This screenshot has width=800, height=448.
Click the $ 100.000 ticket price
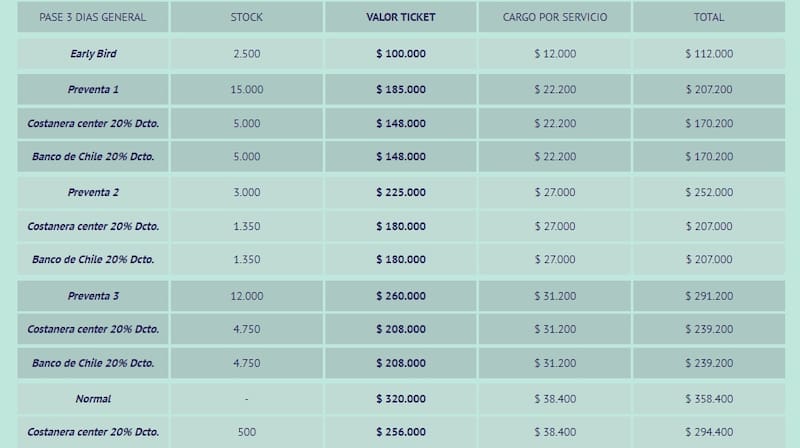pyautogui.click(x=401, y=54)
